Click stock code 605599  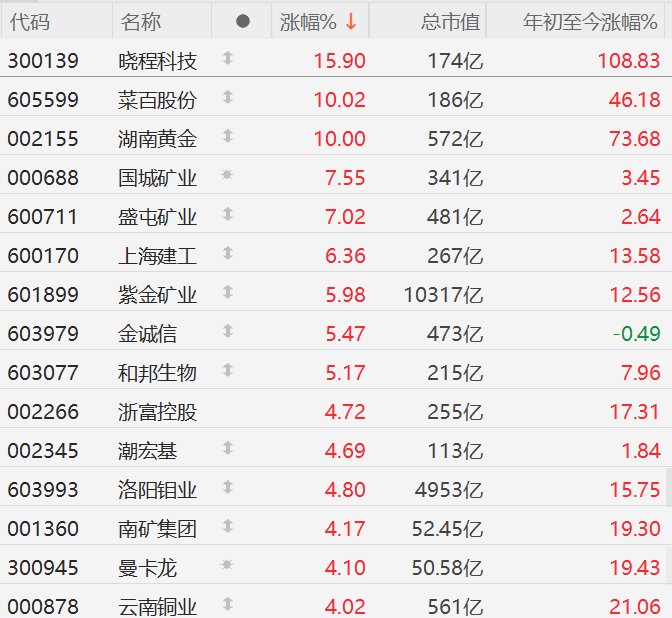pyautogui.click(x=43, y=100)
